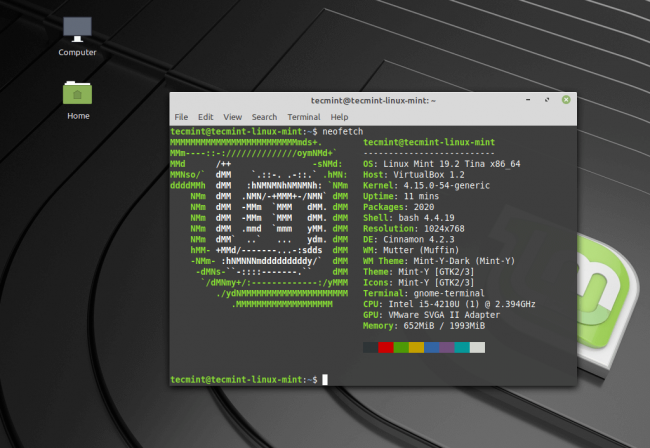Open the Help menu in terminal
Image resolution: width=650 pixels, height=448 pixels.
[339, 117]
